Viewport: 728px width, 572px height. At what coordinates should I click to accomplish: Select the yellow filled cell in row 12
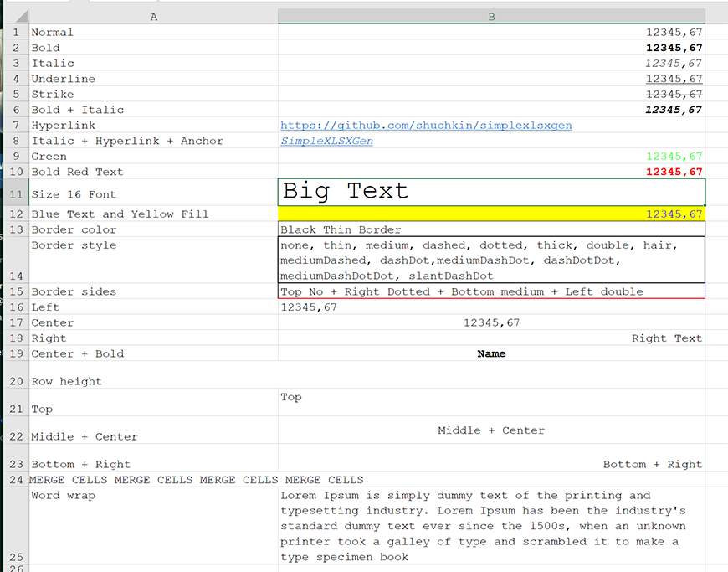491,214
